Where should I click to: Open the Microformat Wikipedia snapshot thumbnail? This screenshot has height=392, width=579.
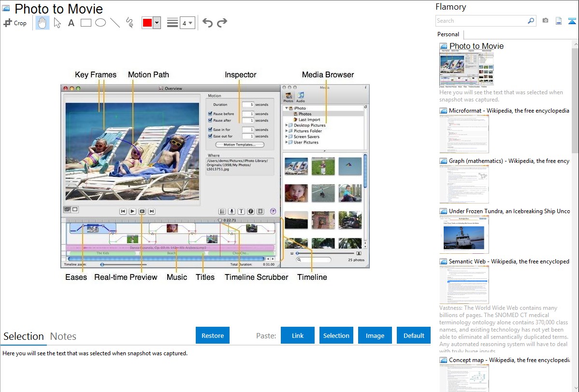[x=464, y=134]
